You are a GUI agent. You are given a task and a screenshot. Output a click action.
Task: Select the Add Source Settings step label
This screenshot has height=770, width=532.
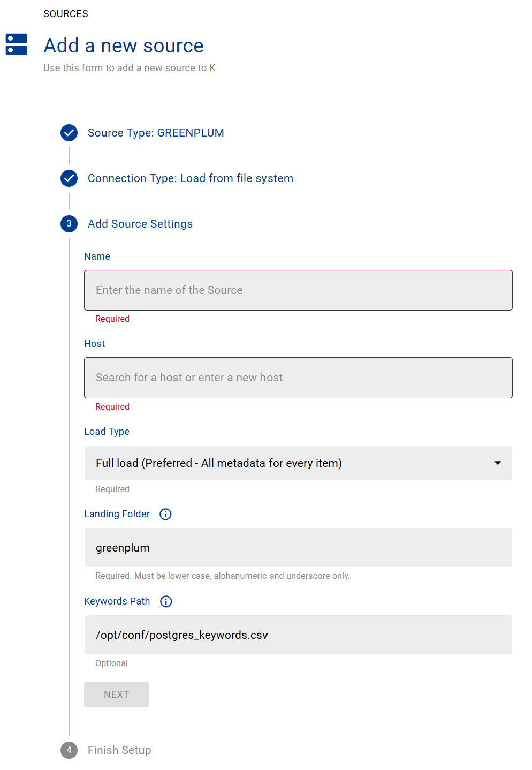tap(140, 224)
